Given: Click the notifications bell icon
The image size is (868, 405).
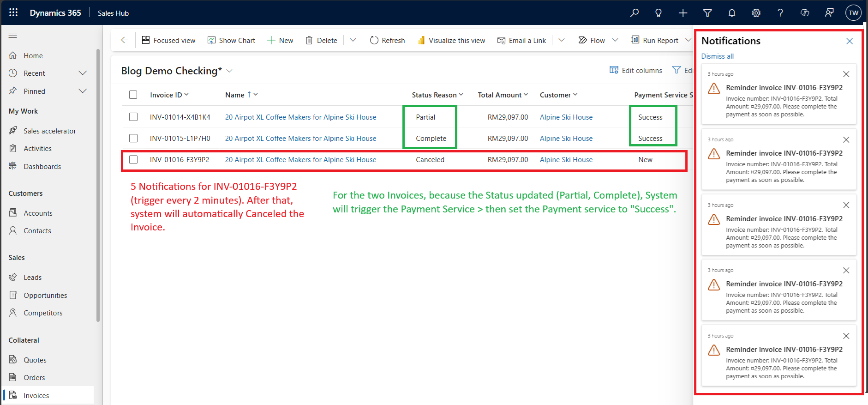Looking at the screenshot, I should (732, 13).
